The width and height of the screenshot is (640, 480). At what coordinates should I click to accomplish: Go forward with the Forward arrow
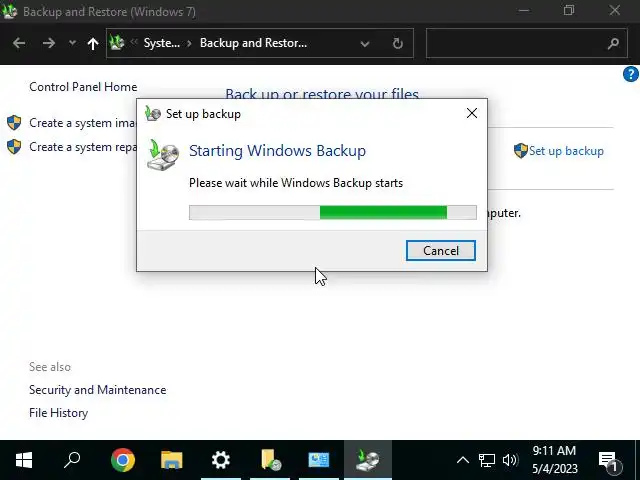[x=49, y=43]
